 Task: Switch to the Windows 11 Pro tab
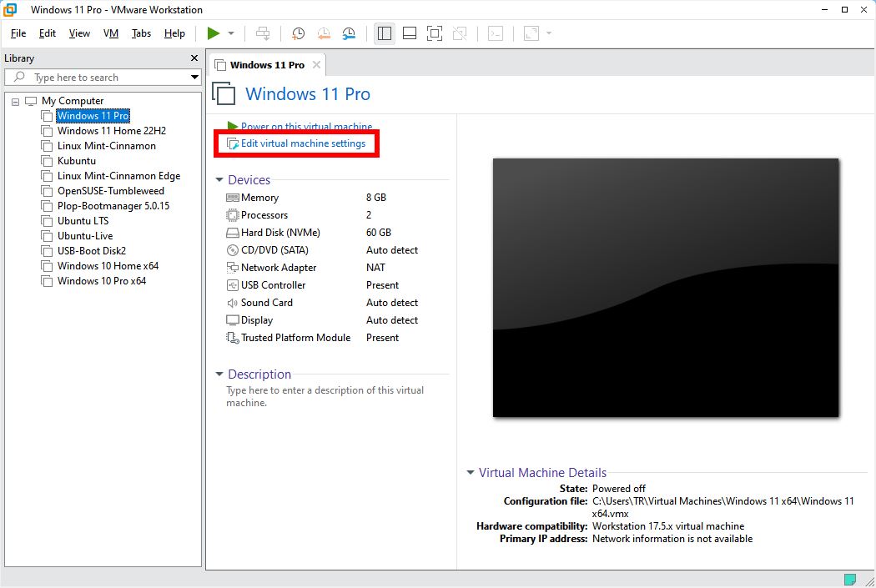click(265, 64)
